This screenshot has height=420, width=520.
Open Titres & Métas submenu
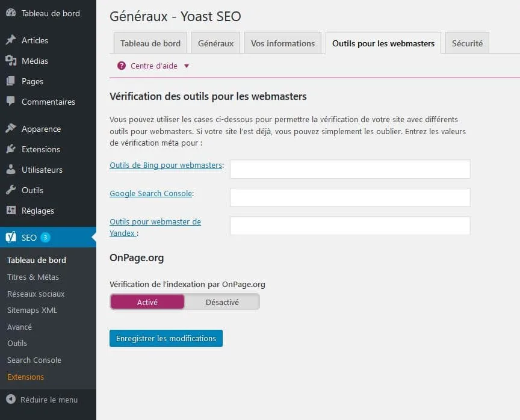tap(33, 277)
